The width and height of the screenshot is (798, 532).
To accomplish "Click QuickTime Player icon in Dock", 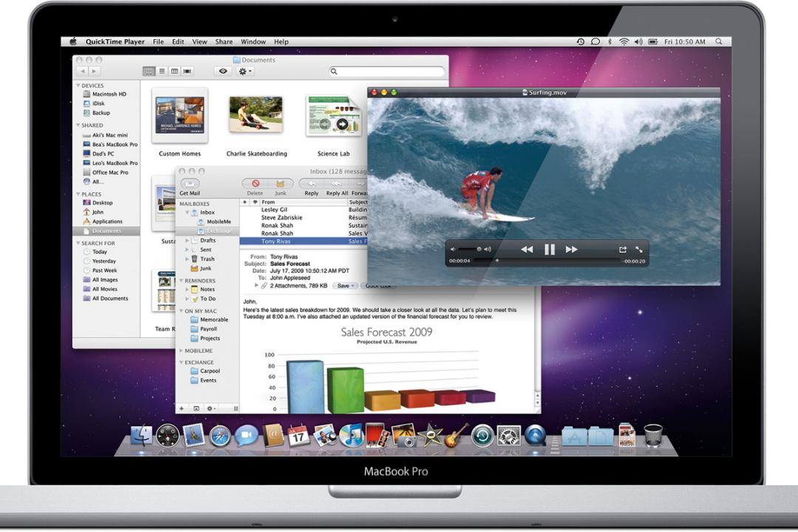I will click(x=536, y=436).
